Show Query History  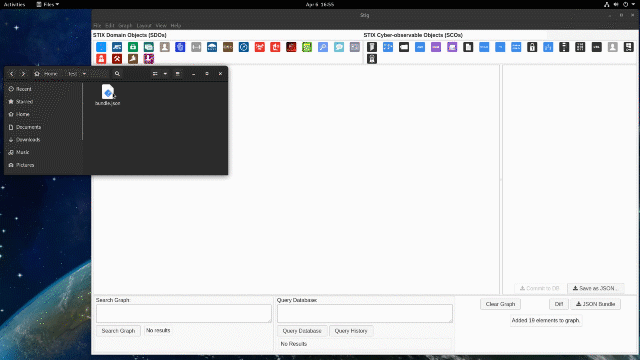tap(351, 331)
